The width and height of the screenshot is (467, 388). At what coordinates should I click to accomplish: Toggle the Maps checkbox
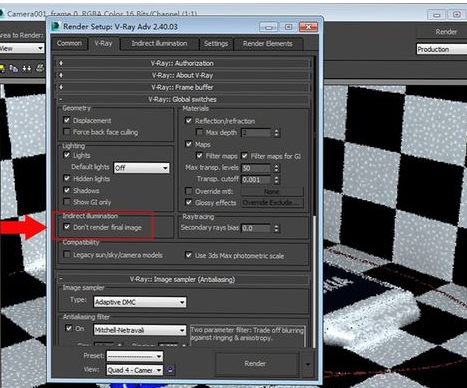pyautogui.click(x=189, y=144)
